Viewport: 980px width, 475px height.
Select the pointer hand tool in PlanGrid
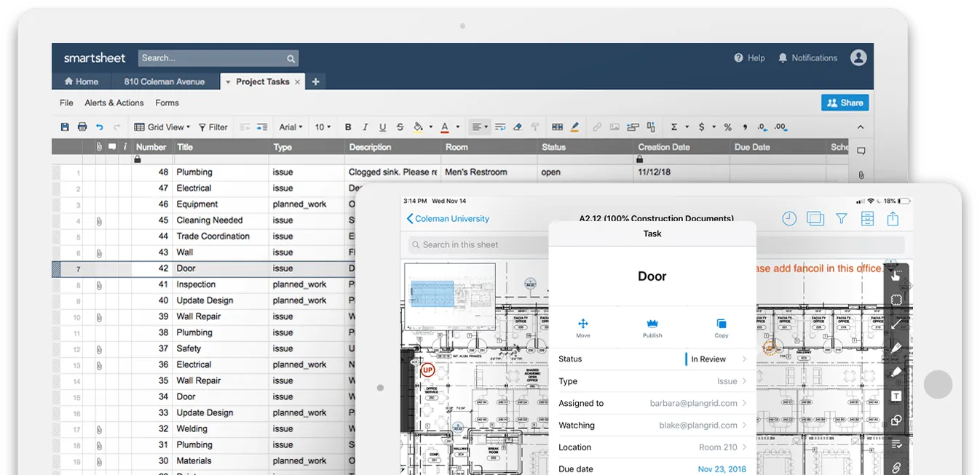(x=896, y=275)
